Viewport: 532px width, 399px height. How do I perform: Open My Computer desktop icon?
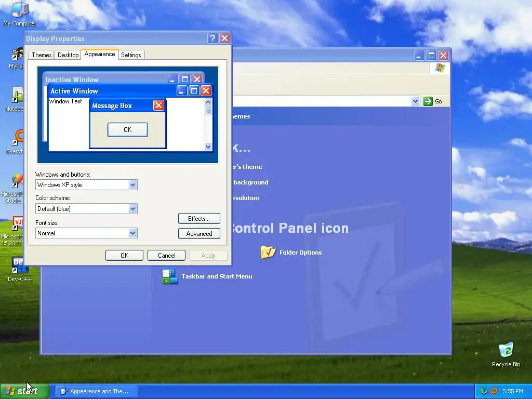point(20,13)
